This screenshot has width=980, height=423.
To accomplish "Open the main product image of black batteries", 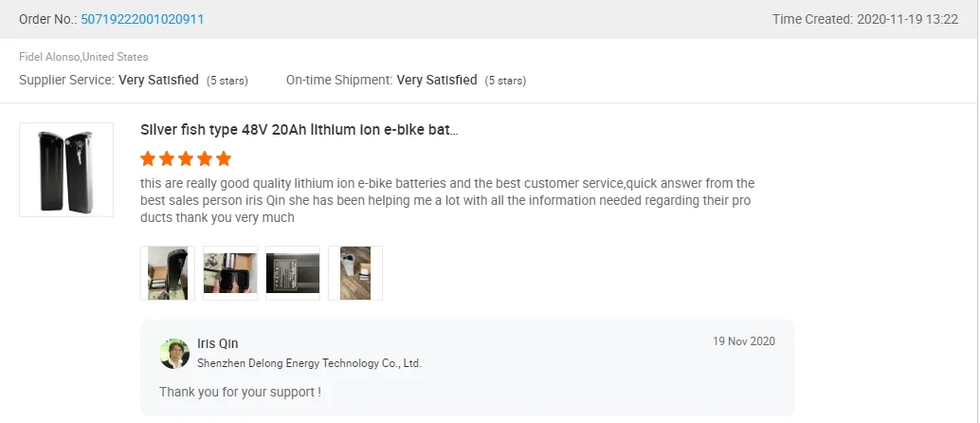I will [66, 170].
